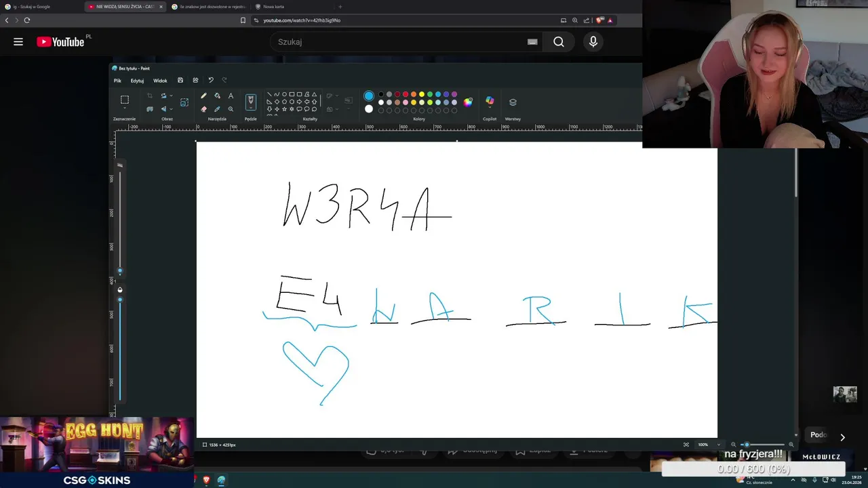Expand shape fill options dropdown
The height and width of the screenshot is (488, 868).
[337, 109]
